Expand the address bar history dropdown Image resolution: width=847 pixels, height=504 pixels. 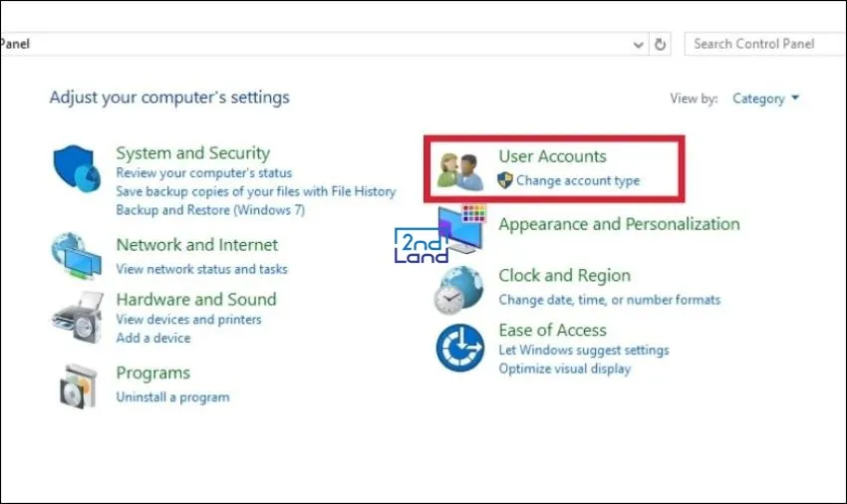tap(638, 45)
